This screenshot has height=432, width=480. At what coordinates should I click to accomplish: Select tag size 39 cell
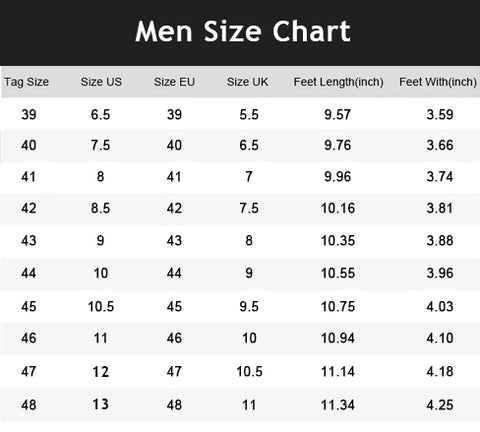(29, 115)
